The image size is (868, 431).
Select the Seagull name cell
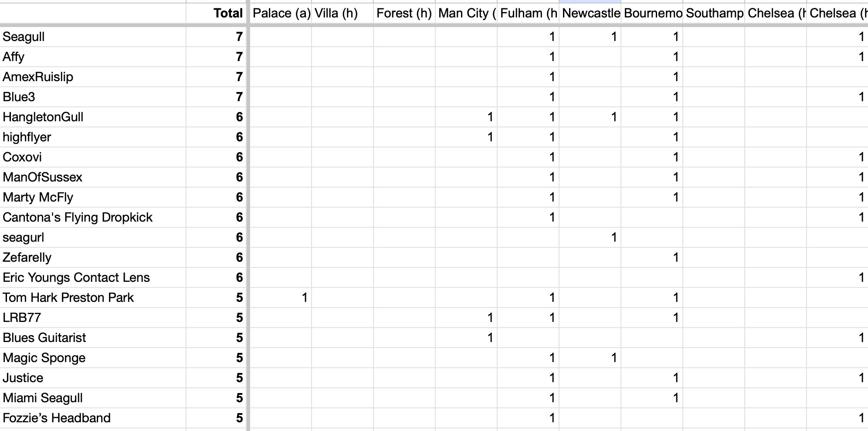pos(93,37)
